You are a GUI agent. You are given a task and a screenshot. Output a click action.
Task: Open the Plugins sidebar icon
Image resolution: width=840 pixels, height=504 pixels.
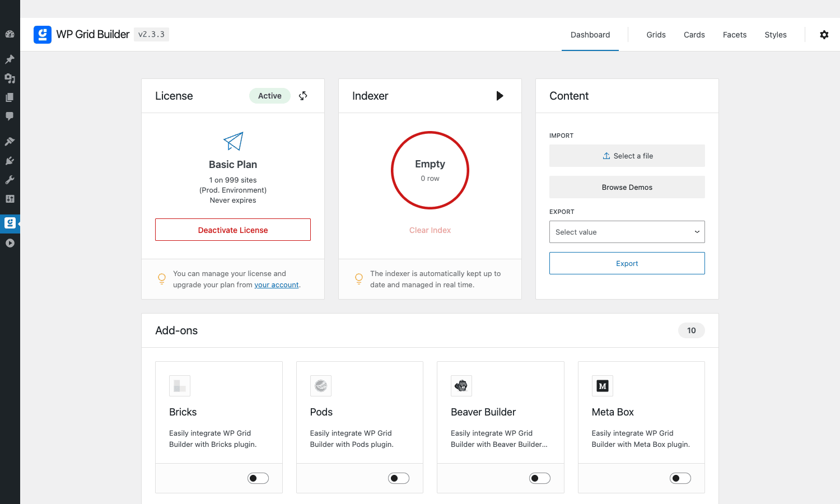click(x=10, y=161)
